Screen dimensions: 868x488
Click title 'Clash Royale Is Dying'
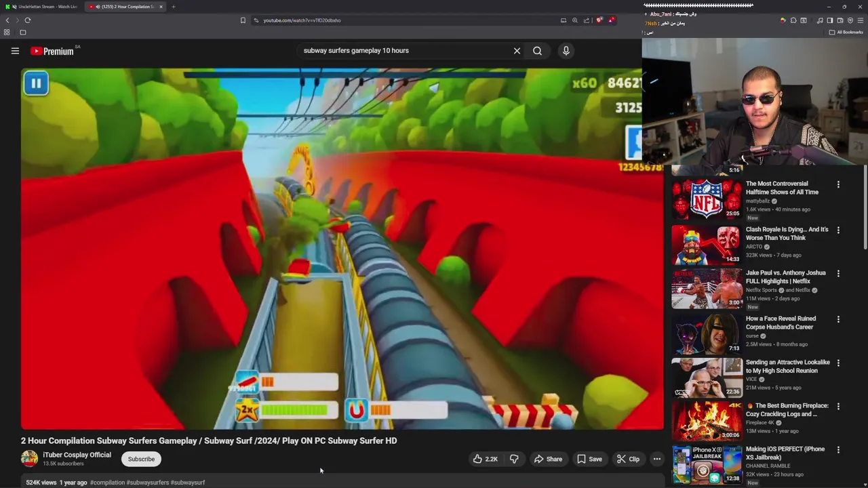click(x=787, y=234)
